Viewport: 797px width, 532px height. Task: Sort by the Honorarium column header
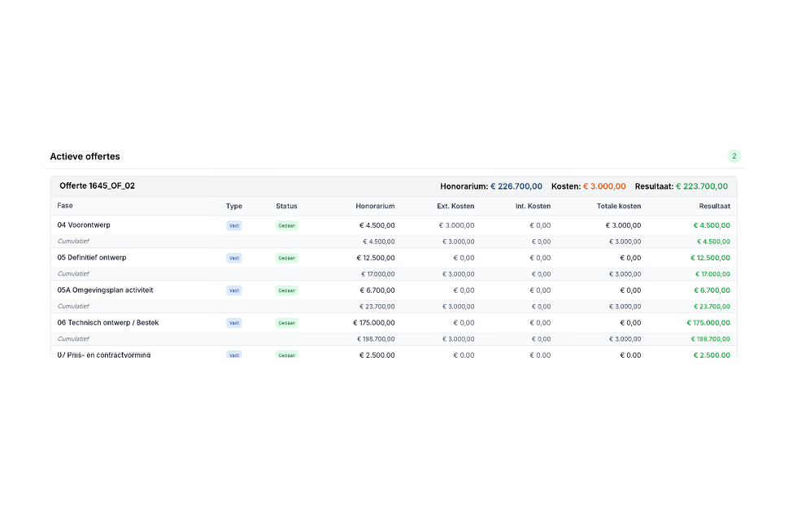tap(375, 206)
